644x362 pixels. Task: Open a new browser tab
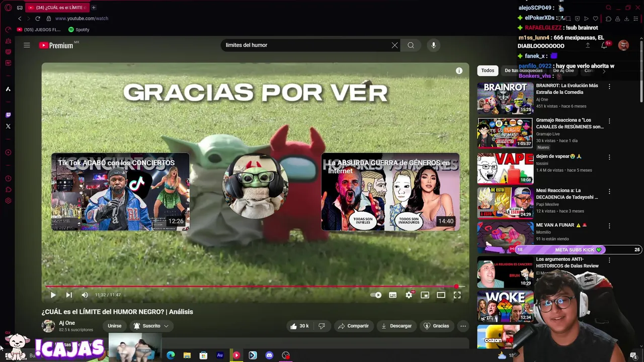94,8
